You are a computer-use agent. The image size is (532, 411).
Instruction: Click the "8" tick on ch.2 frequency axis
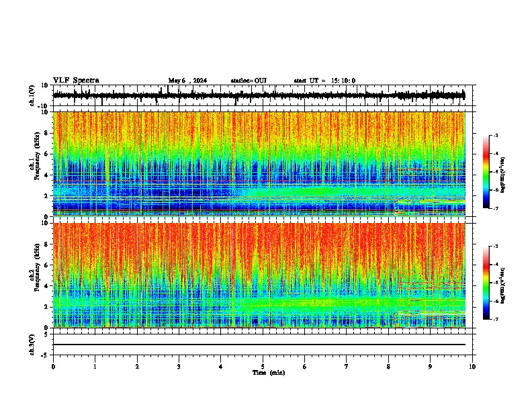pyautogui.click(x=47, y=244)
